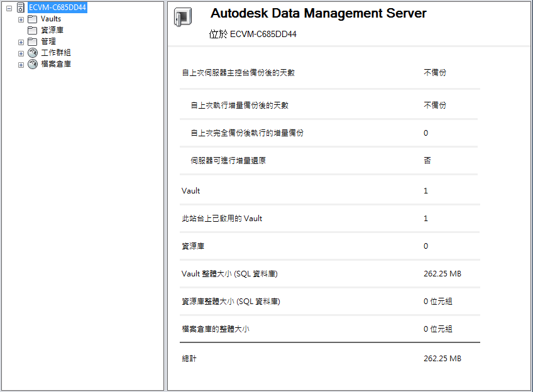Click the 檔案倉庫 globe icon

[33, 64]
